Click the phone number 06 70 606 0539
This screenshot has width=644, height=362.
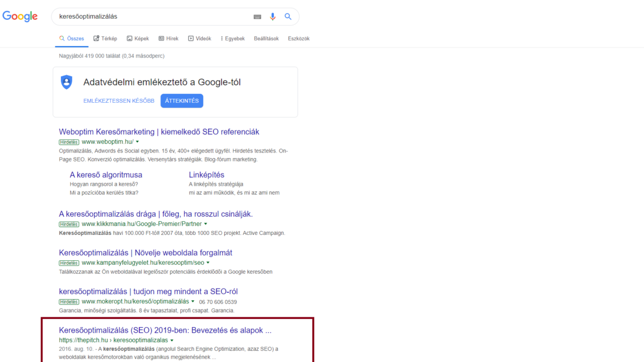[218, 302]
